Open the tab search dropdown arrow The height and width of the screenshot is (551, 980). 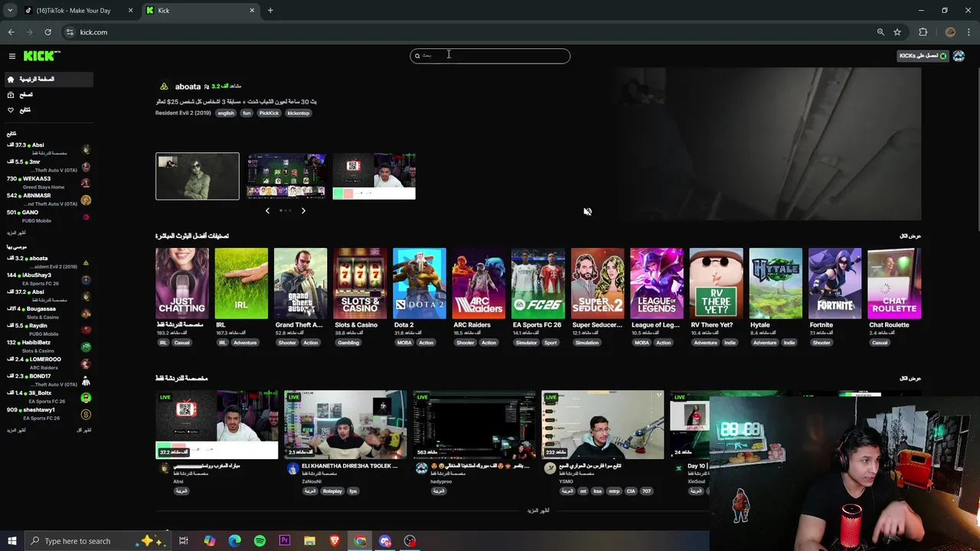click(10, 11)
